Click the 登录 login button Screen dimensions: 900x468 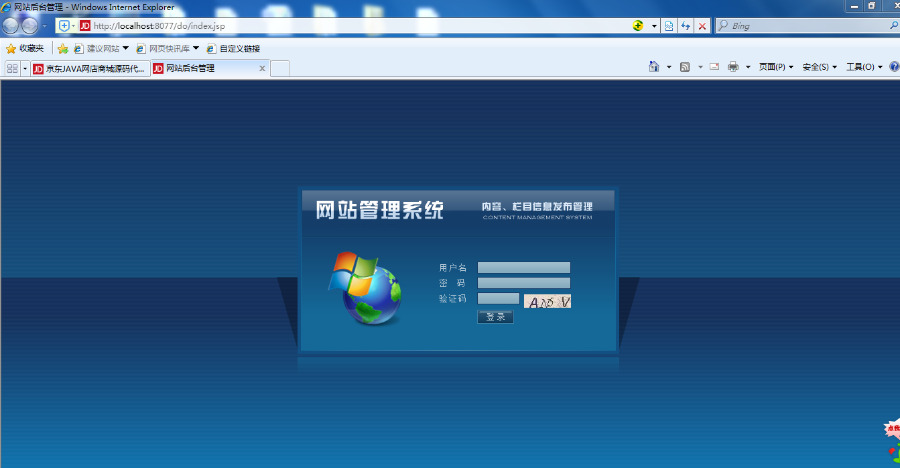(x=495, y=317)
